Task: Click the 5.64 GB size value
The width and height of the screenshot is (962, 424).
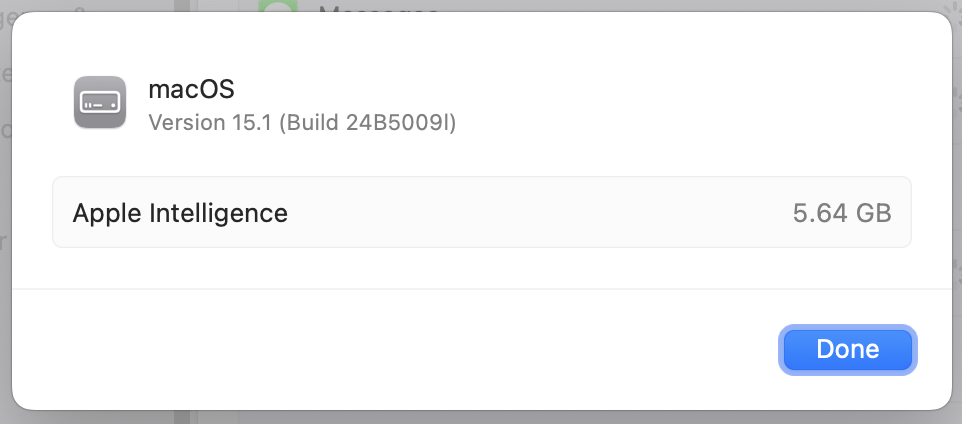Action: [x=841, y=212]
